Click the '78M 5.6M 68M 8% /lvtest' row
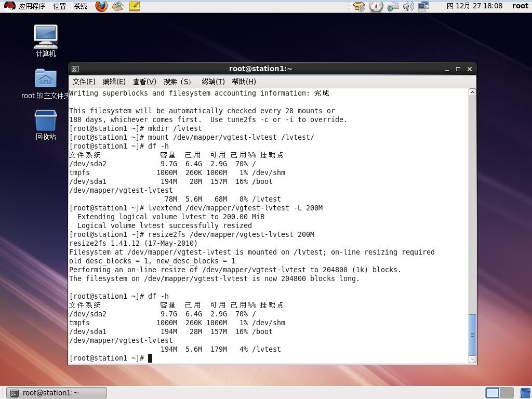Image resolution: width=532 pixels, height=399 pixels. click(222, 199)
